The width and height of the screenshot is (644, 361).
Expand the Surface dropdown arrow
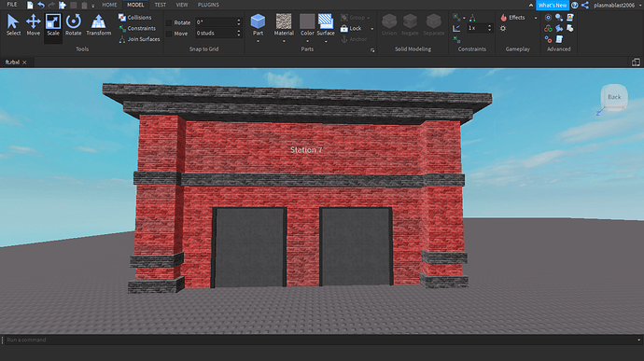coord(326,41)
